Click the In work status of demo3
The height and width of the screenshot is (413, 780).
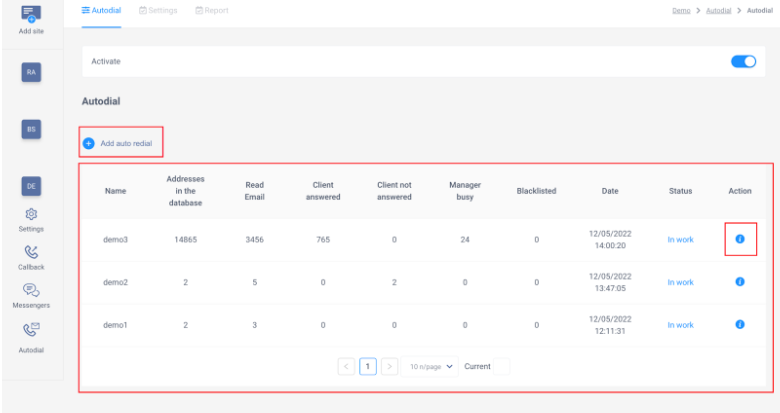coord(680,239)
